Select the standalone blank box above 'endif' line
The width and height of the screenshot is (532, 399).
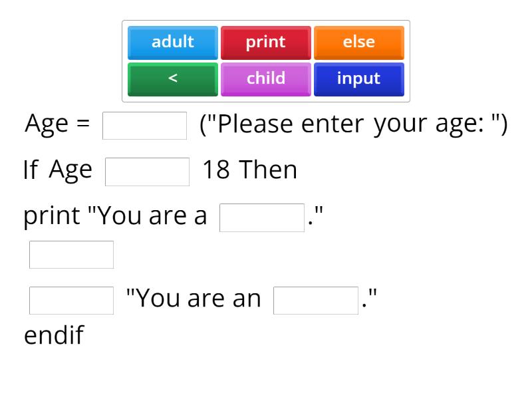click(x=72, y=255)
